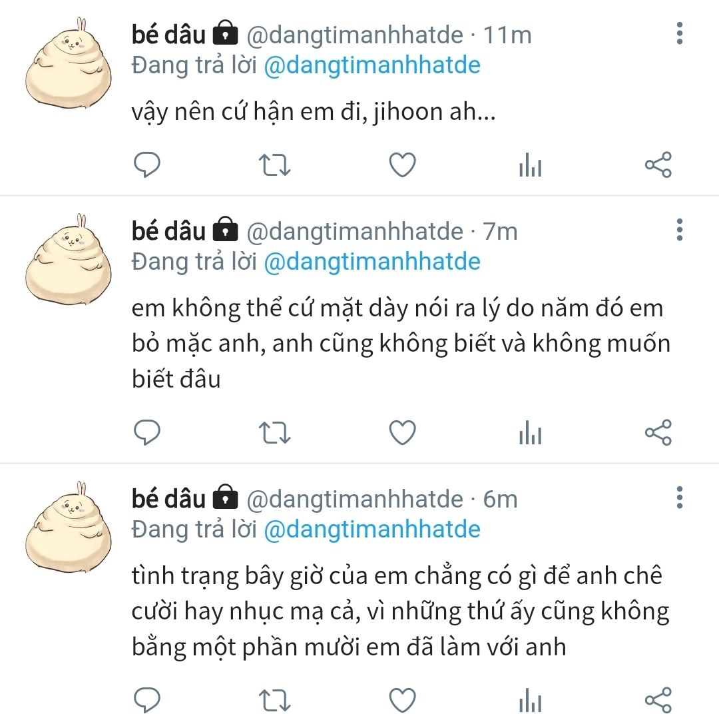The image size is (719, 728).
Task: Open @dangtimanhhatde link in first tweet's reply line
Action: 371,65
